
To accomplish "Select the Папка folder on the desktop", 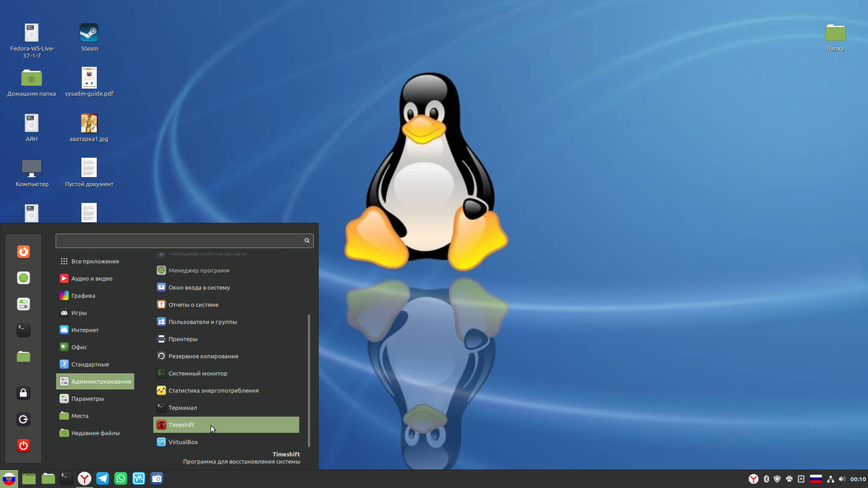I will (x=835, y=38).
